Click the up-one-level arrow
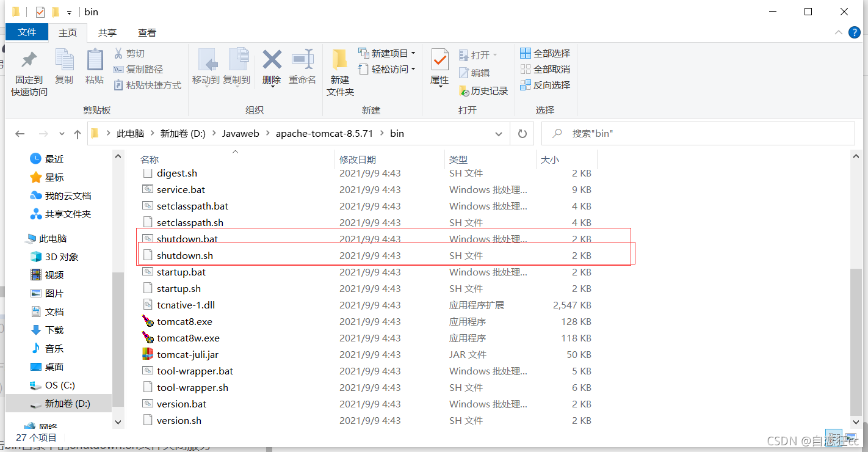868x452 pixels. (78, 134)
